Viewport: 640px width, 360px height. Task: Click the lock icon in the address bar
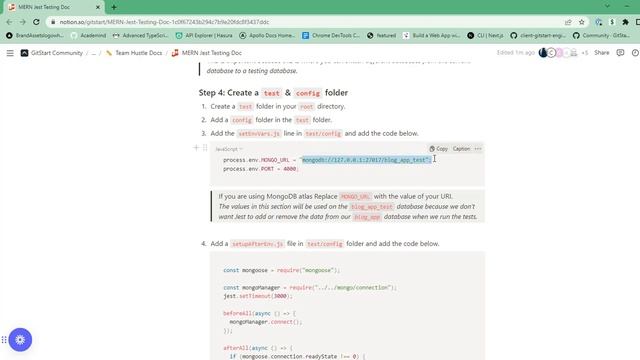coord(53,22)
